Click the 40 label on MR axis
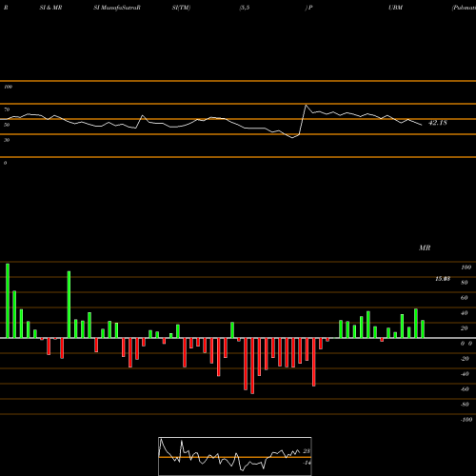The width and height of the screenshot is (476, 476). point(465,313)
